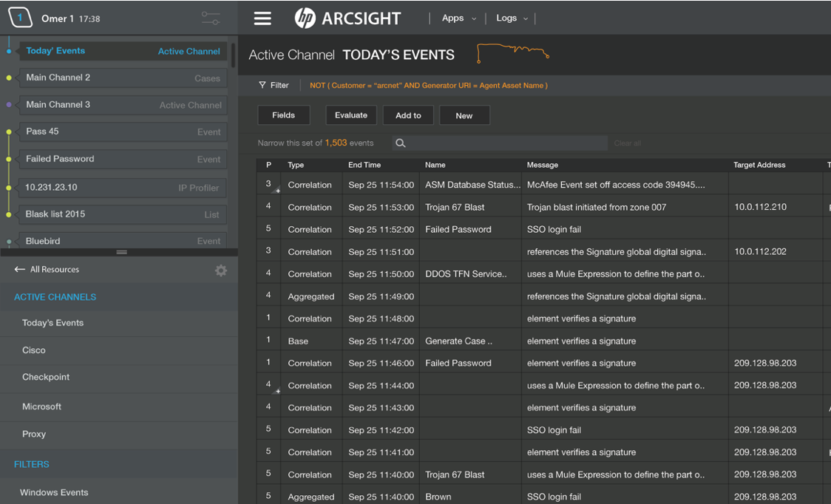Select the ASM Database Status.. event name
Screen dimensions: 831x504
[472, 185]
